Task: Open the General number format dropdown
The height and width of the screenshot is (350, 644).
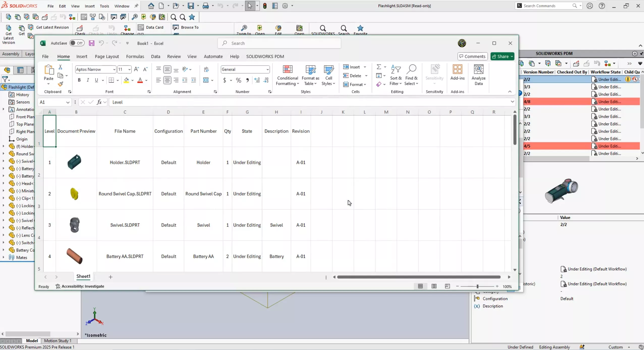Action: tap(267, 69)
